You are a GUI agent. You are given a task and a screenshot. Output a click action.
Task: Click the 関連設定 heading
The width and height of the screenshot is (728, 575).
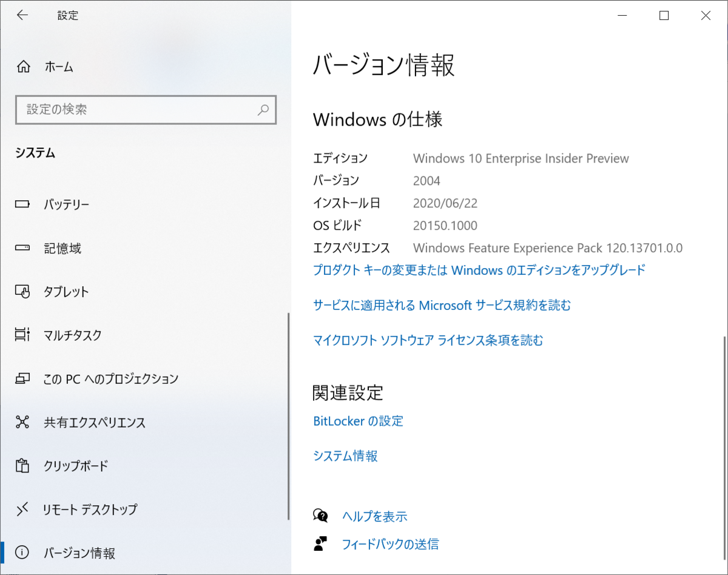pos(348,392)
